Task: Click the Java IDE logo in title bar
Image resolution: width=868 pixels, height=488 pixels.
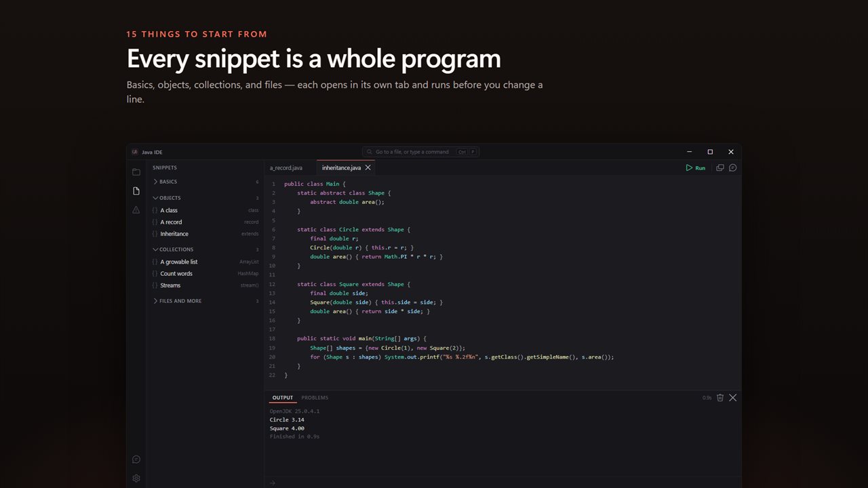Action: point(134,152)
